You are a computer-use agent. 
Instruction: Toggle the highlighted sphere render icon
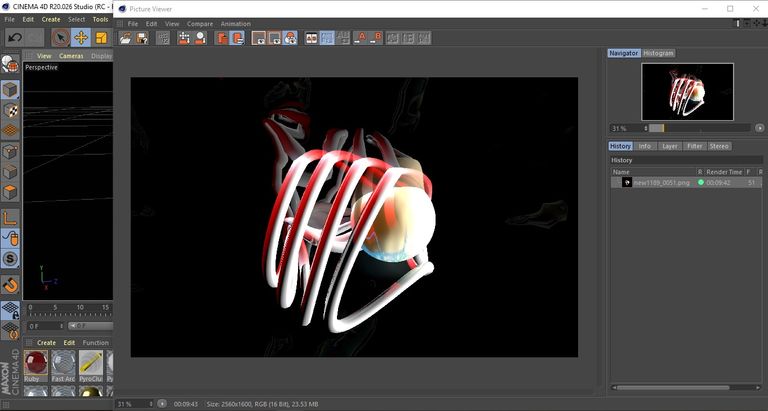(x=290, y=38)
